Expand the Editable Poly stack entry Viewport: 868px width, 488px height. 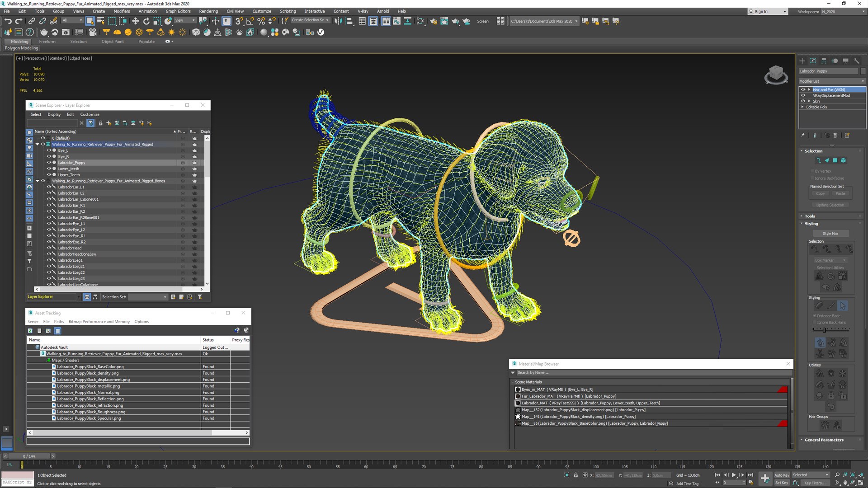pyautogui.click(x=802, y=107)
